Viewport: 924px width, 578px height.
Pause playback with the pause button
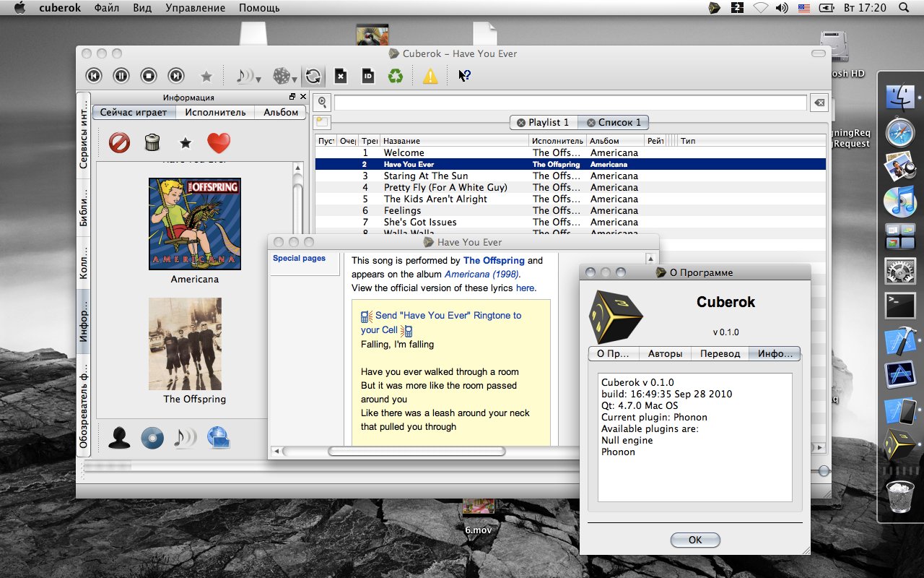[x=121, y=76]
